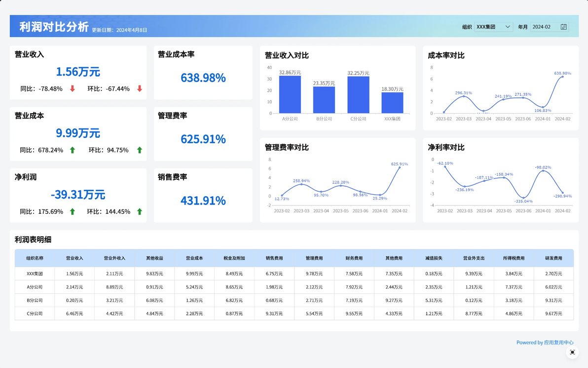588x368 pixels.
Task: Click the 销售费用 column header
Action: click(274, 258)
